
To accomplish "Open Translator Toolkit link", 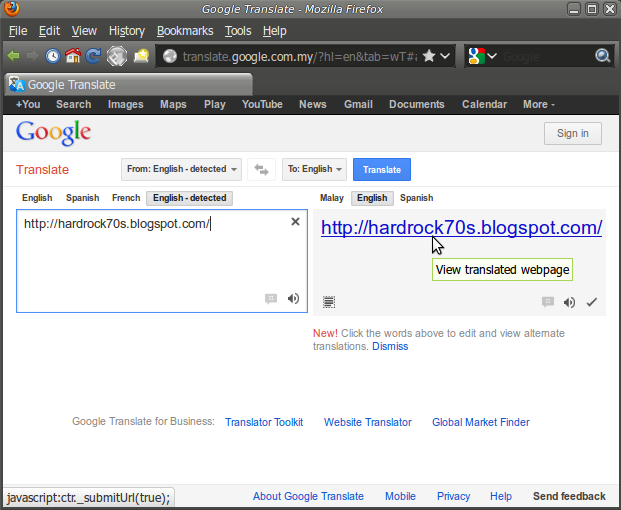I will point(264,422).
